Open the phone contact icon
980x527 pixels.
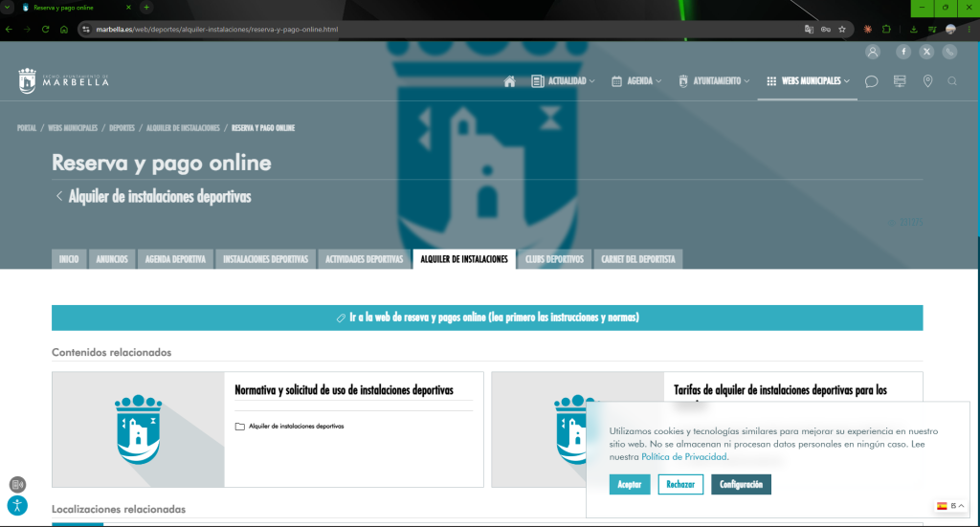(949, 52)
